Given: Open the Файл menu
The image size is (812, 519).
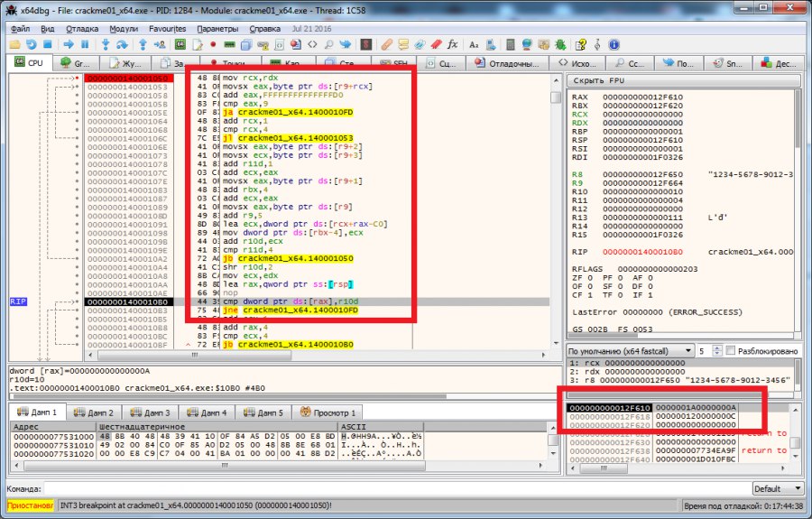Looking at the screenshot, I should [x=20, y=29].
